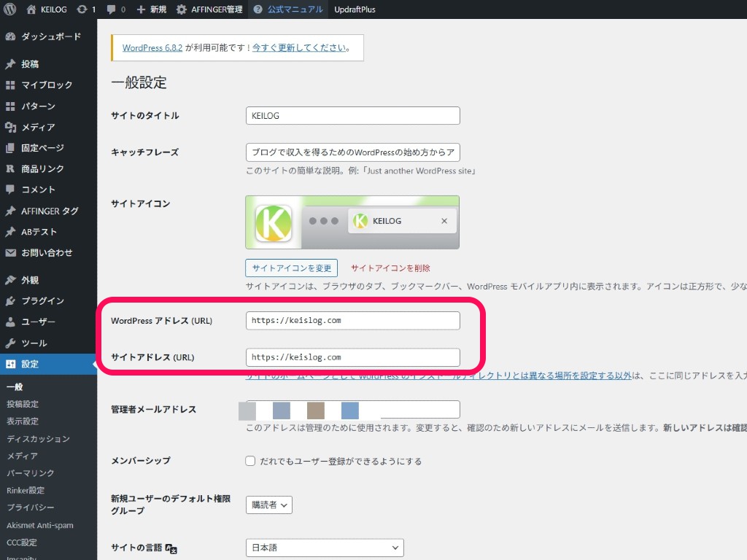Open the comments bubble icon showing 0
Screen dimensions: 747x560
111,9
